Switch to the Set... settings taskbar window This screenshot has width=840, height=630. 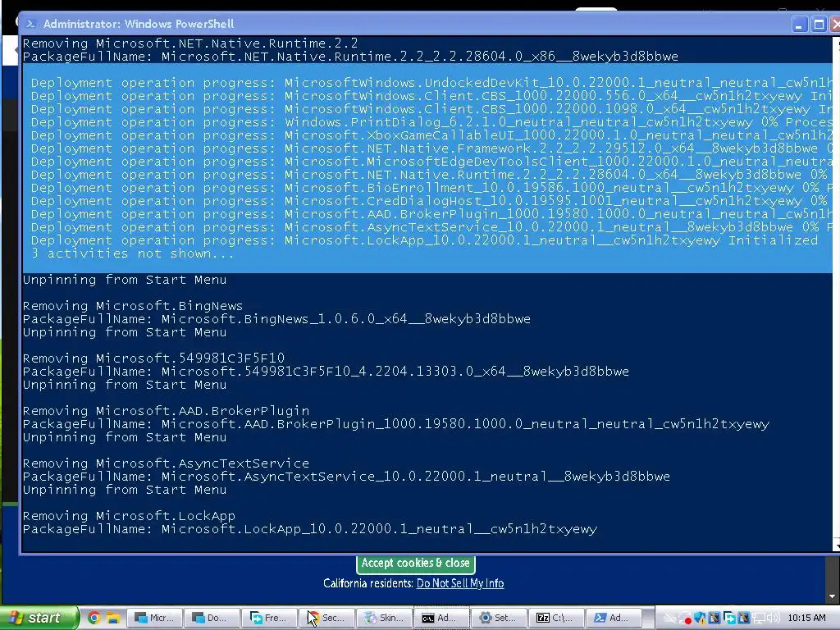(498, 618)
